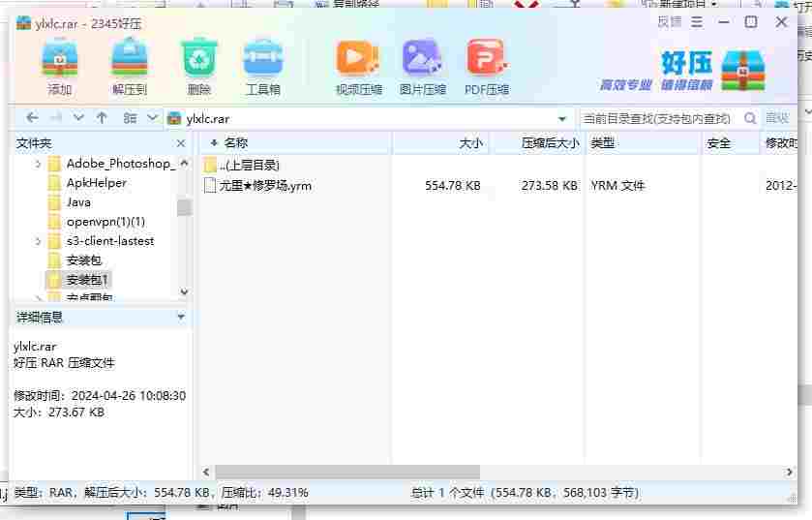The height and width of the screenshot is (520, 812).
Task: Expand the address bar path dropdown
Action: click(562, 119)
